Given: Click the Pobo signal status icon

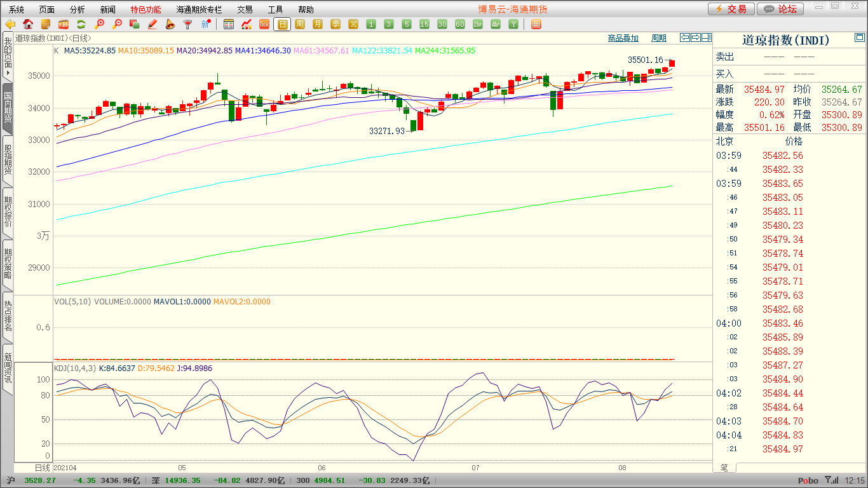Looking at the screenshot, I should (831, 480).
